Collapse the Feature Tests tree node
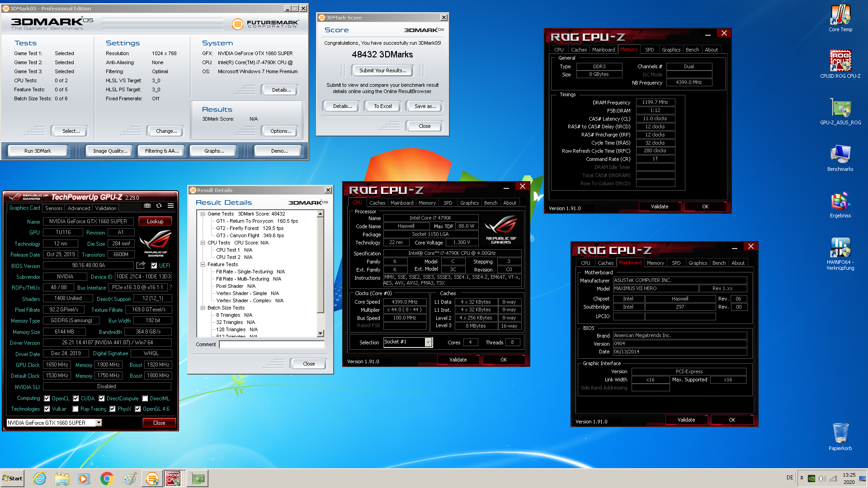 203,264
